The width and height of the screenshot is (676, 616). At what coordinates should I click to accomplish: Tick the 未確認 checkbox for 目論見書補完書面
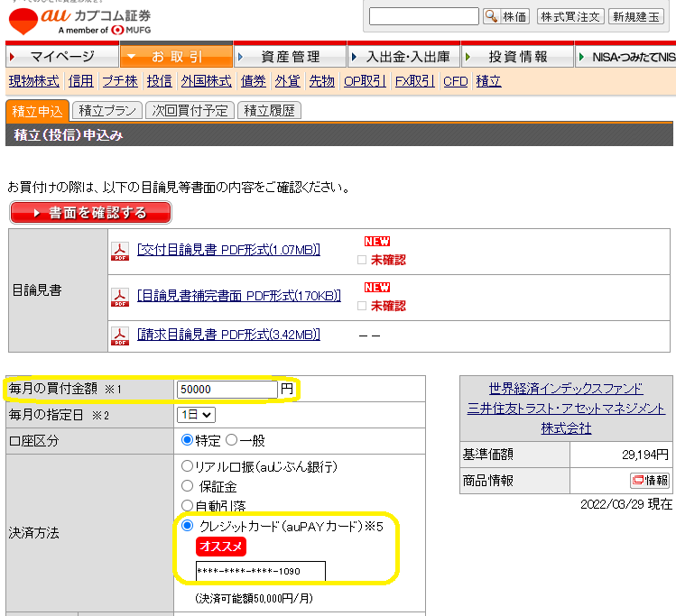pyautogui.click(x=362, y=306)
